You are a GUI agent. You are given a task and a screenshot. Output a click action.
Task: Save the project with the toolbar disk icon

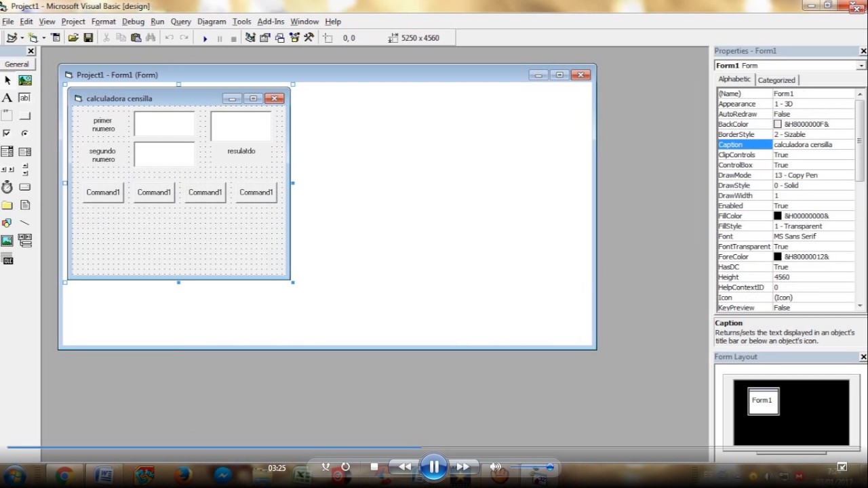[x=88, y=38]
